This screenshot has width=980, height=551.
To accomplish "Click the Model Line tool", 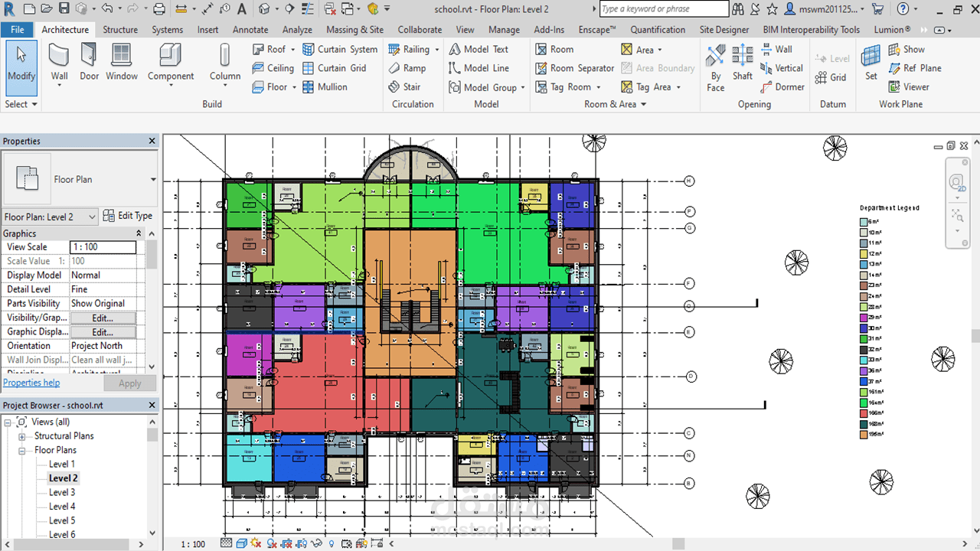I will pos(479,68).
